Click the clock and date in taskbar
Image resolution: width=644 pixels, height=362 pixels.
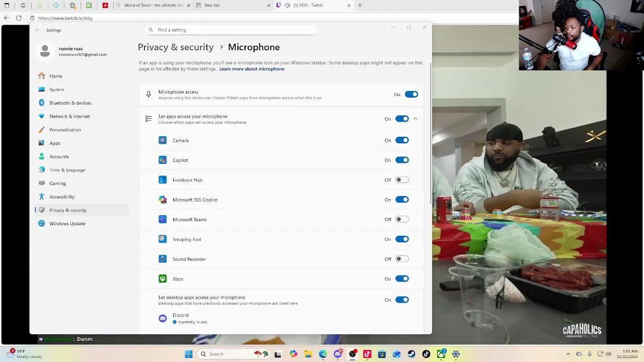tap(630, 354)
